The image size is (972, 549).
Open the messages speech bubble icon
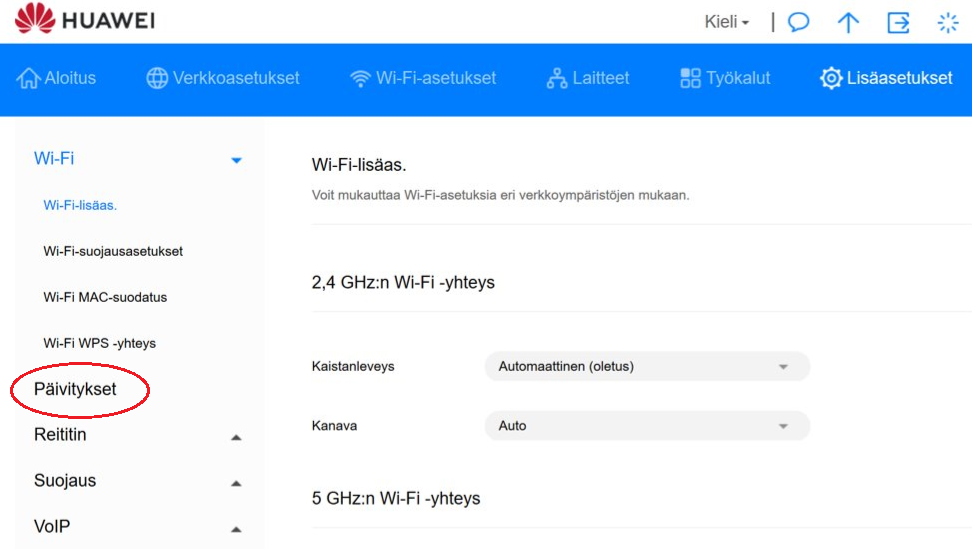[798, 22]
